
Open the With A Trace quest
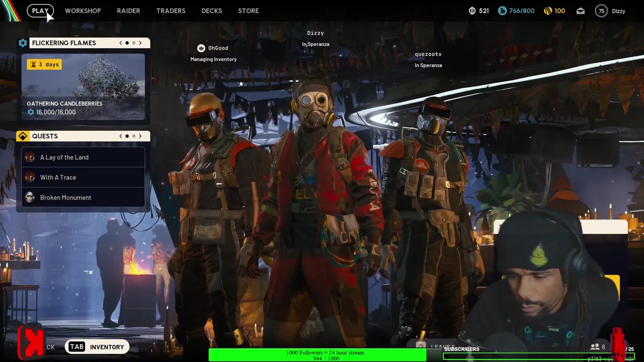[x=83, y=177]
